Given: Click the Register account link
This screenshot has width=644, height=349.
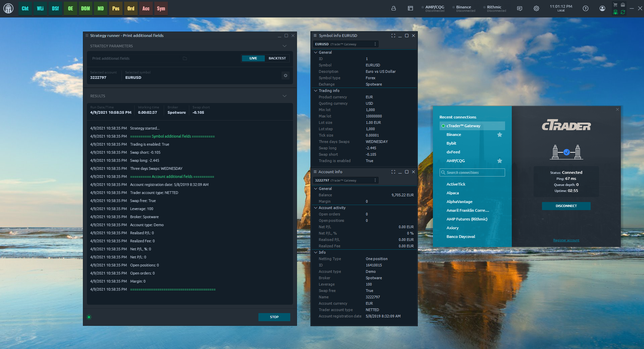Looking at the screenshot, I should (566, 240).
